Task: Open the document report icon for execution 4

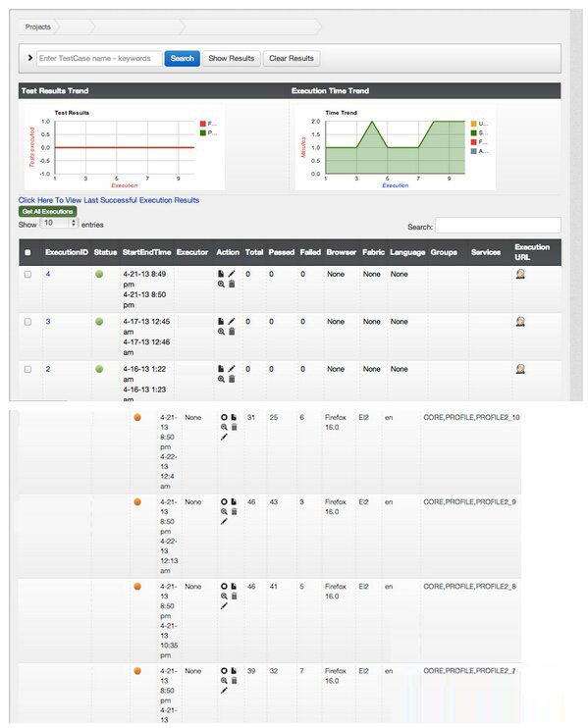Action: [221, 274]
